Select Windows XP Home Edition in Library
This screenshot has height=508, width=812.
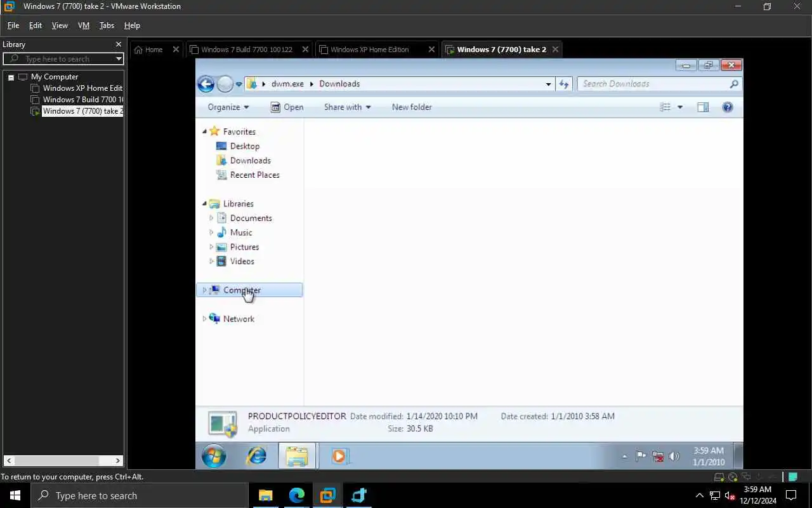pyautogui.click(x=82, y=88)
